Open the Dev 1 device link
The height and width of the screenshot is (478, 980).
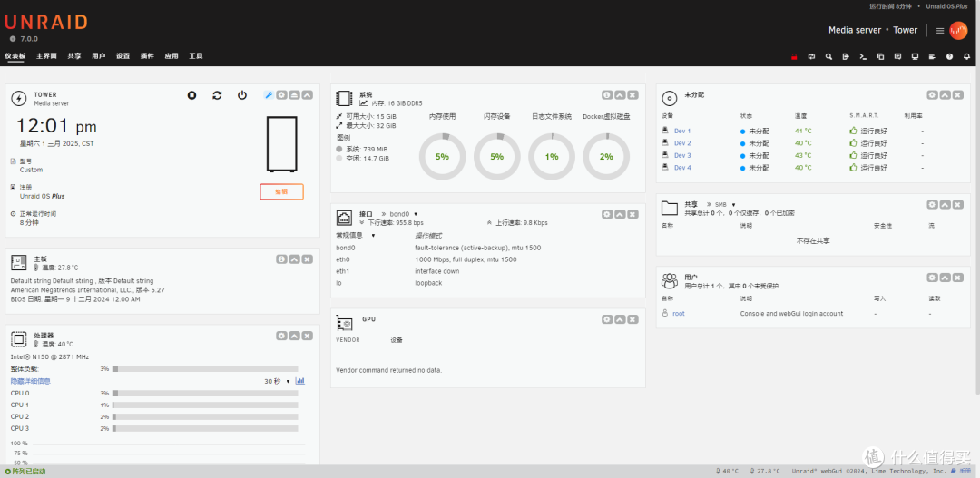point(682,132)
